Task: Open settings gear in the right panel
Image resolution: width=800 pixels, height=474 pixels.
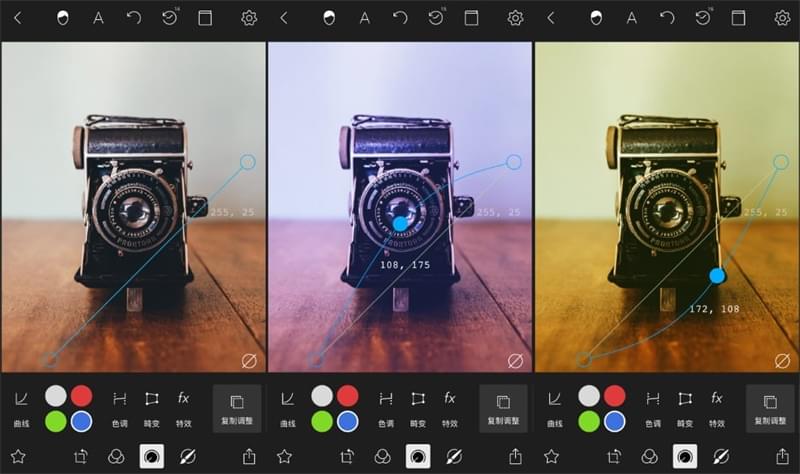Action: click(x=782, y=18)
